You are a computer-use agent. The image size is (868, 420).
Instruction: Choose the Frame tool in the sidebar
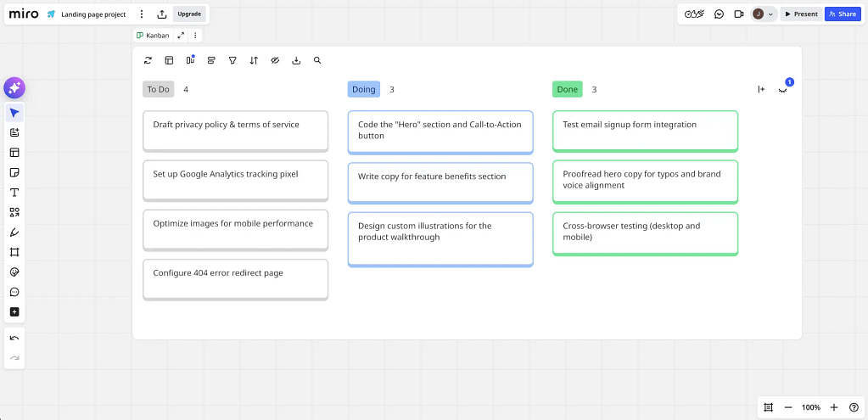(14, 252)
